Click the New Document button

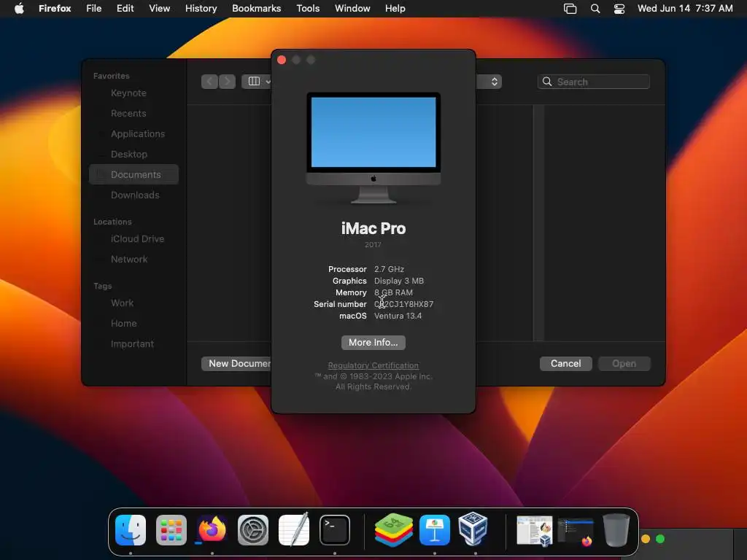(236, 363)
